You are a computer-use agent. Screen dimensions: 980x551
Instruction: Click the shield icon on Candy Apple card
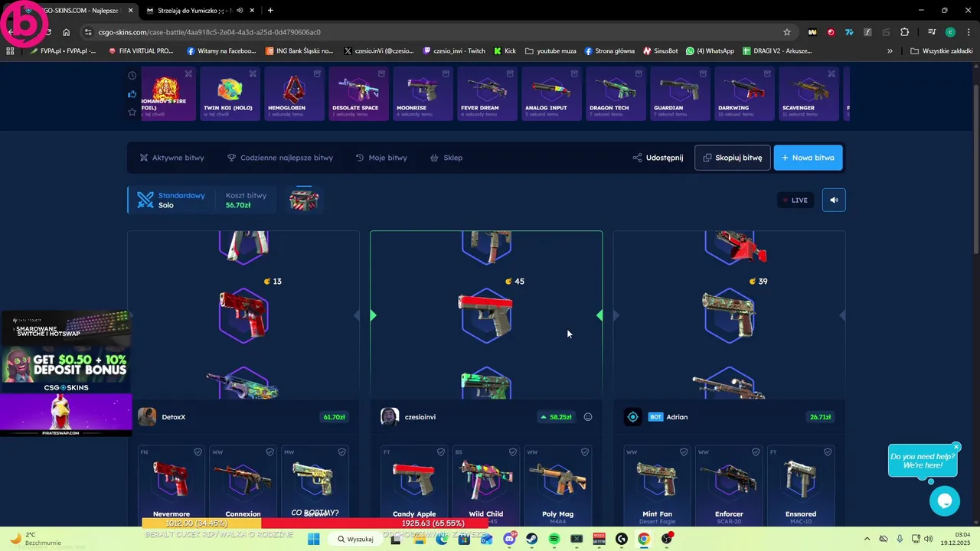(441, 452)
